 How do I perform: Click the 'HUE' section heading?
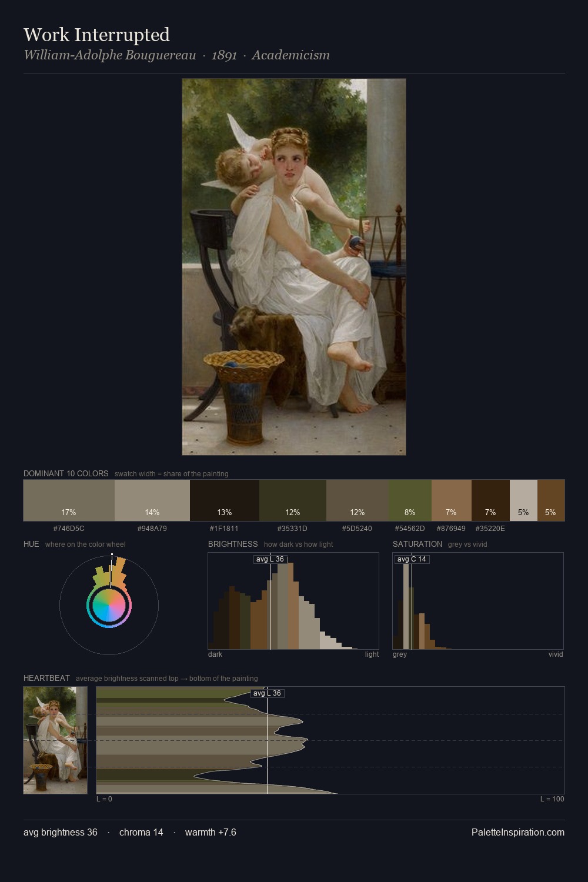pos(31,544)
